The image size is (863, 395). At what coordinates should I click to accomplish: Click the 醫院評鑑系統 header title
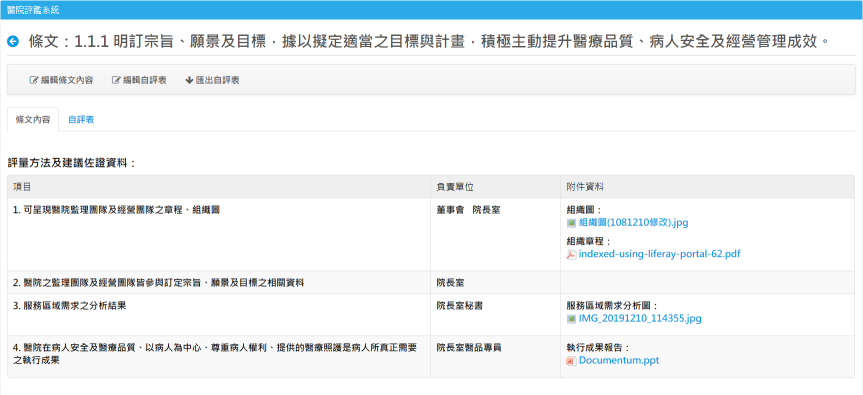coord(33,10)
